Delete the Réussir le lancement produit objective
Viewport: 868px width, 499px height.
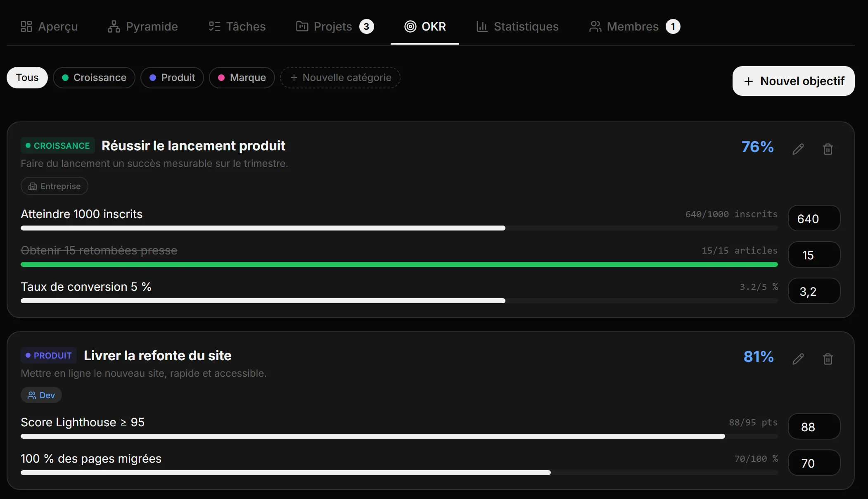[x=828, y=149]
